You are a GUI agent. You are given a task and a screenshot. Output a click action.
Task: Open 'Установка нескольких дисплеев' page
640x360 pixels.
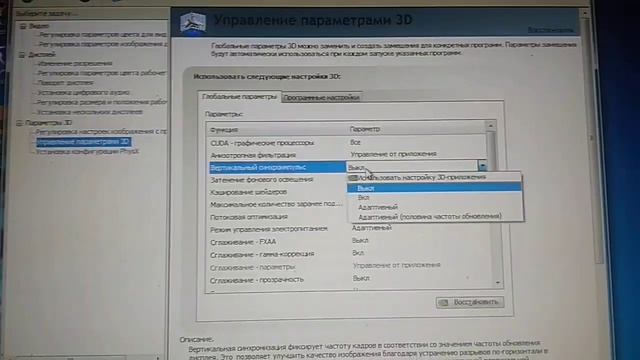(x=90, y=111)
